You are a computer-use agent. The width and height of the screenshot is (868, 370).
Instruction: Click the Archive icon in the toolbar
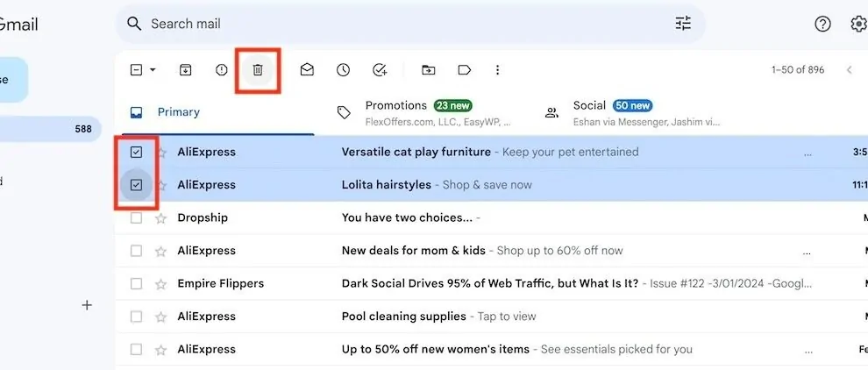(x=186, y=70)
